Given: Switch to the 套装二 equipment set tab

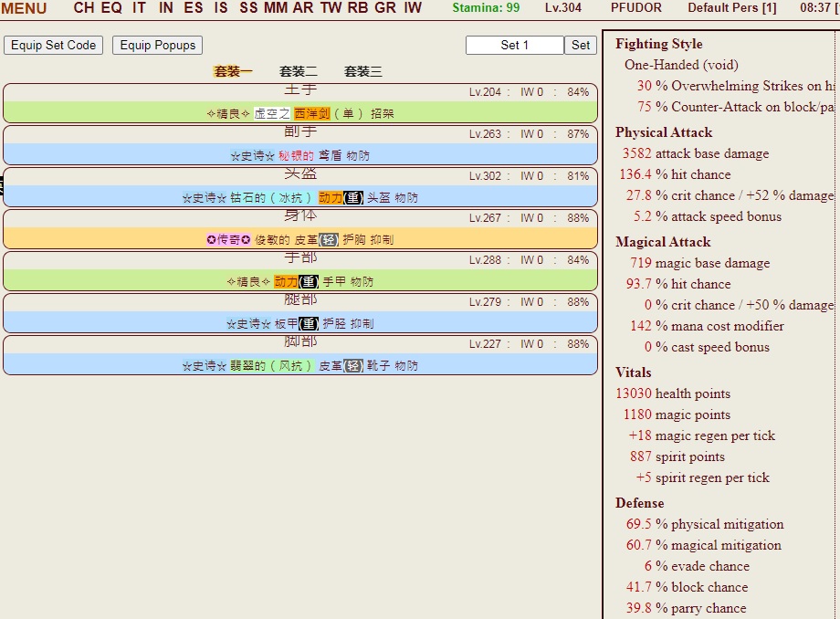Looking at the screenshot, I should [299, 71].
